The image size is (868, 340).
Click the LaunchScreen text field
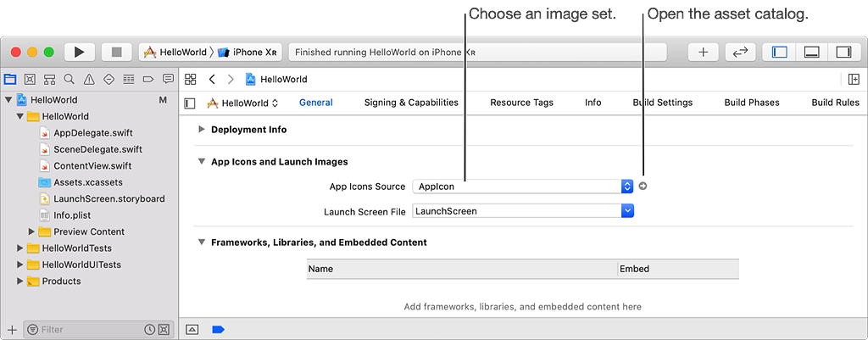pos(516,211)
